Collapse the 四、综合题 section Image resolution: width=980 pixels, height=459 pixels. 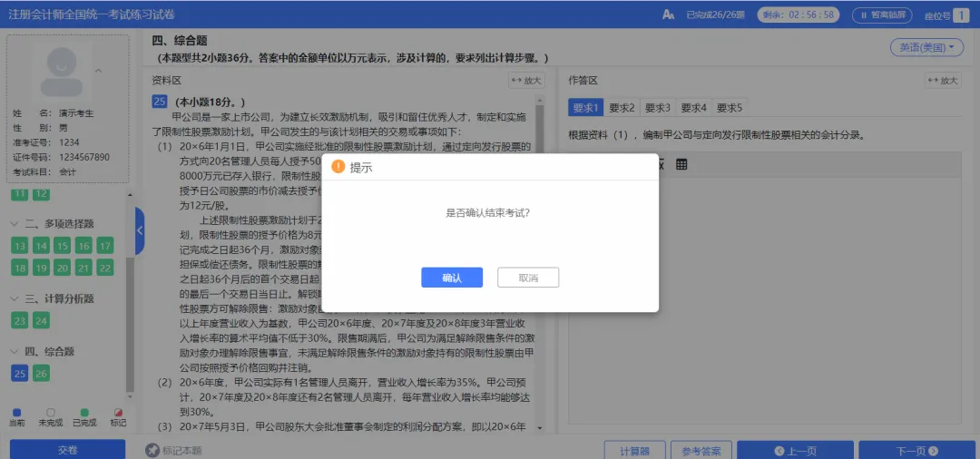click(x=15, y=352)
